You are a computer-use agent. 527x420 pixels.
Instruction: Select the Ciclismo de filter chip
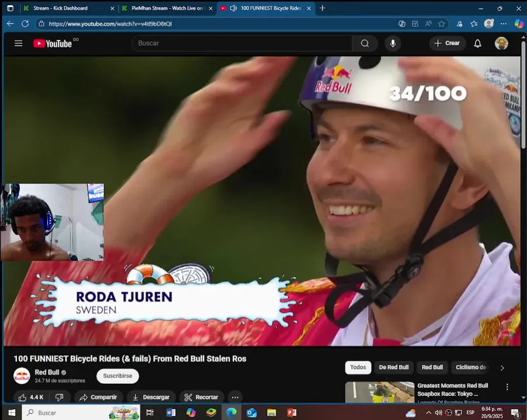471,367
